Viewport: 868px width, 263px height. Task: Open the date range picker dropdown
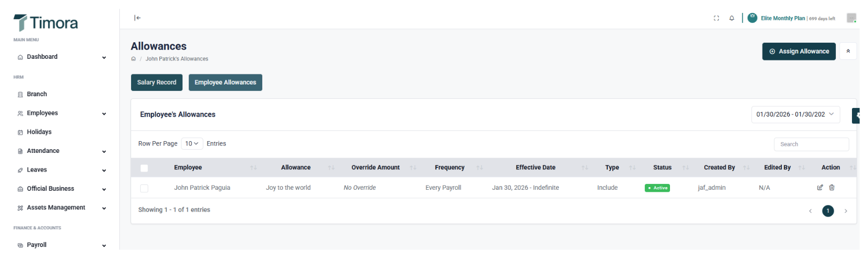point(795,114)
